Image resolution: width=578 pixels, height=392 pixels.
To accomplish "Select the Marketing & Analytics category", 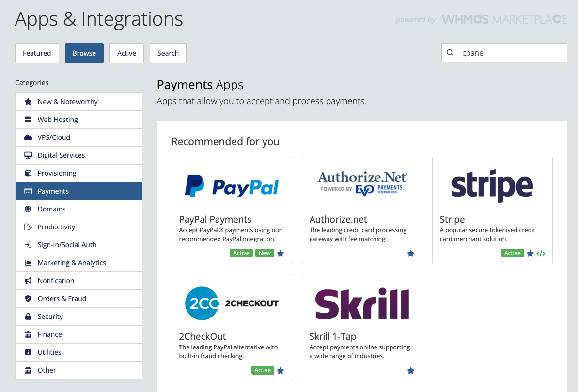I will point(78,263).
